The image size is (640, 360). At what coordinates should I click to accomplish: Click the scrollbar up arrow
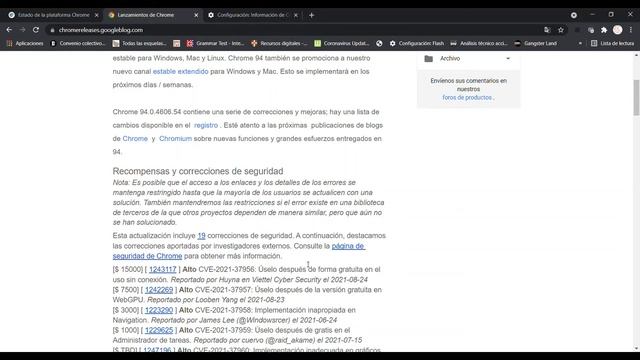coord(636,55)
